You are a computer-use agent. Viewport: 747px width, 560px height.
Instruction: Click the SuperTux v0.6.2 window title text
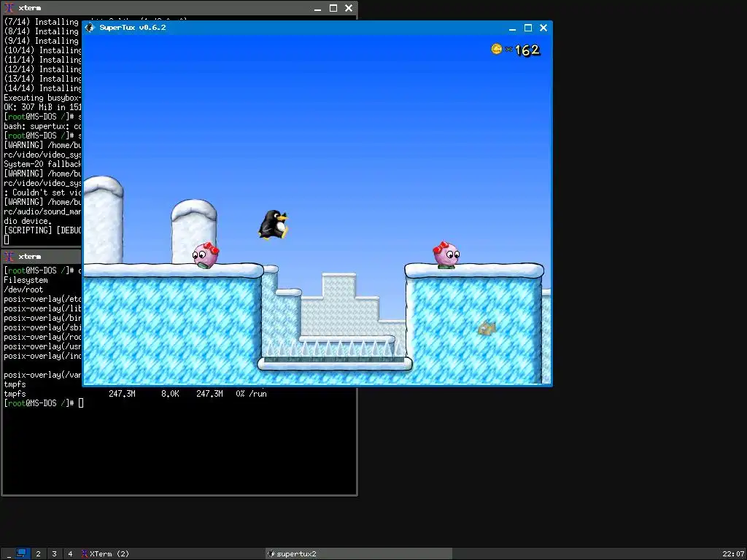(133, 28)
